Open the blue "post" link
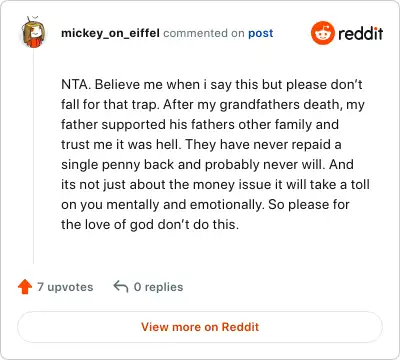The height and width of the screenshot is (360, 400). coord(261,33)
